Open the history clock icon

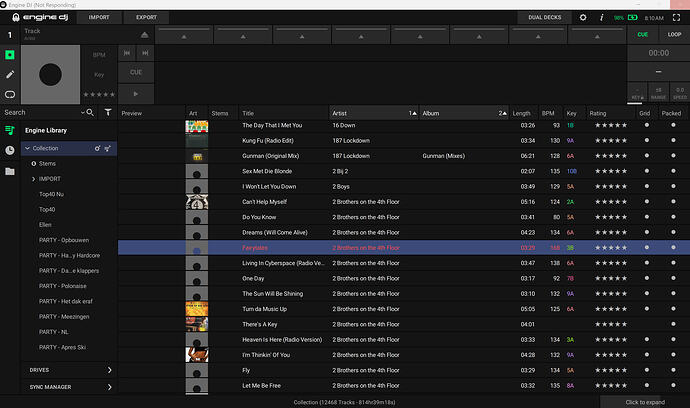click(x=10, y=151)
